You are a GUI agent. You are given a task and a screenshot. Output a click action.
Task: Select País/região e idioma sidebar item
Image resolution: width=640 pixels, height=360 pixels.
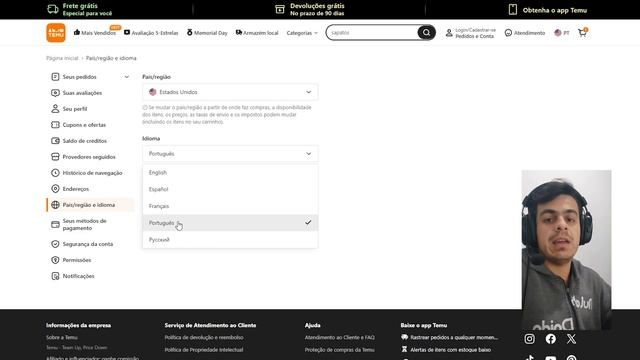tap(90, 204)
